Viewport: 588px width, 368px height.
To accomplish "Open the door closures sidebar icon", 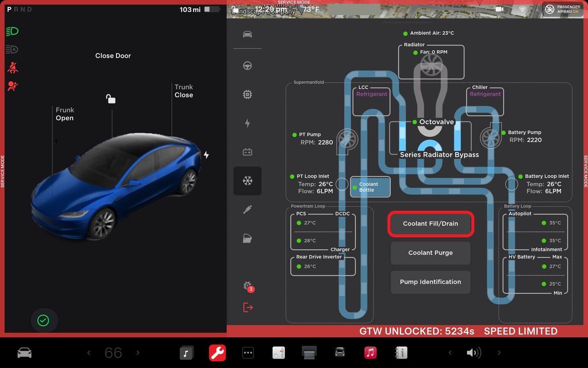I will tap(247, 238).
